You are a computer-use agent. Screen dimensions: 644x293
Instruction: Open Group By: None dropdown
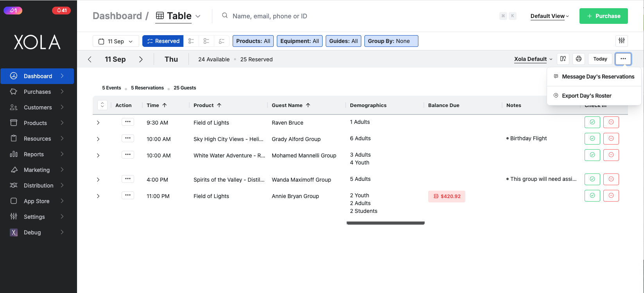pos(391,41)
